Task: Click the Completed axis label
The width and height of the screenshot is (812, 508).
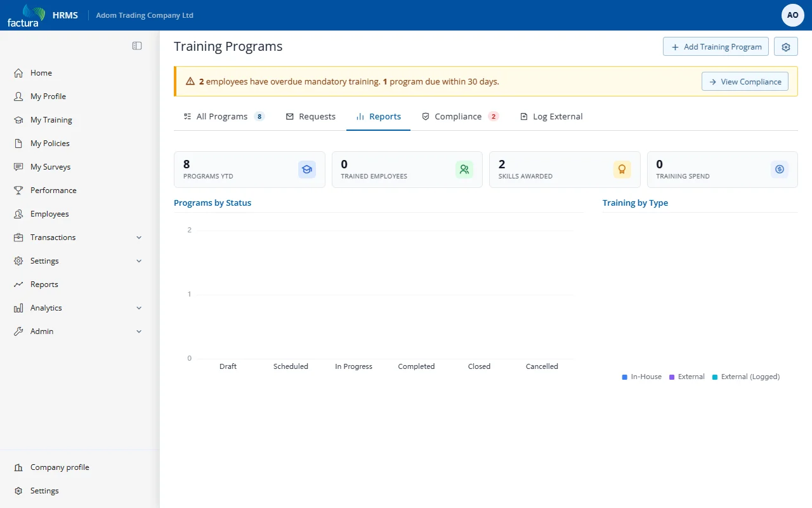Action: (x=416, y=366)
